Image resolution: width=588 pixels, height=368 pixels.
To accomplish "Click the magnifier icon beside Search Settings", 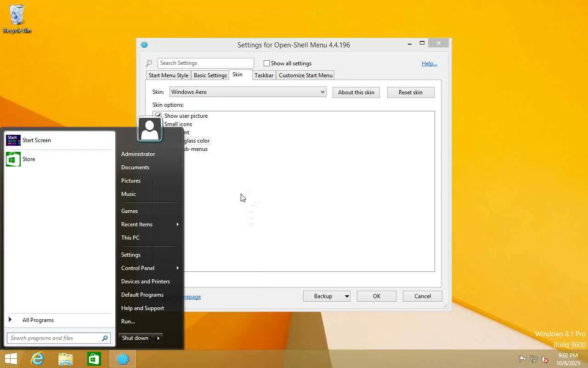I will click(x=149, y=63).
